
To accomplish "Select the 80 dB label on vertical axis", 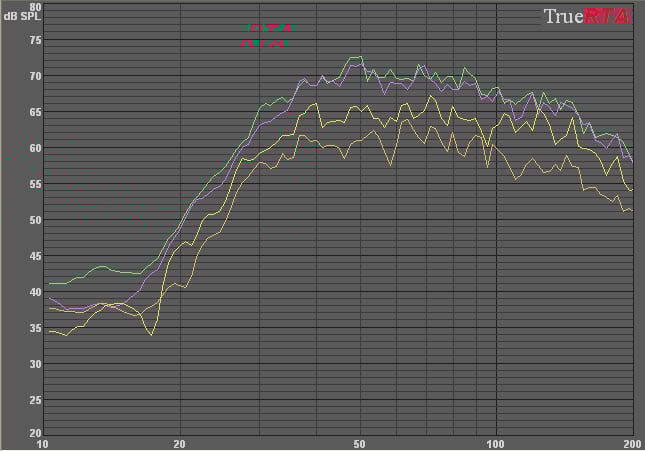I will (x=35, y=7).
